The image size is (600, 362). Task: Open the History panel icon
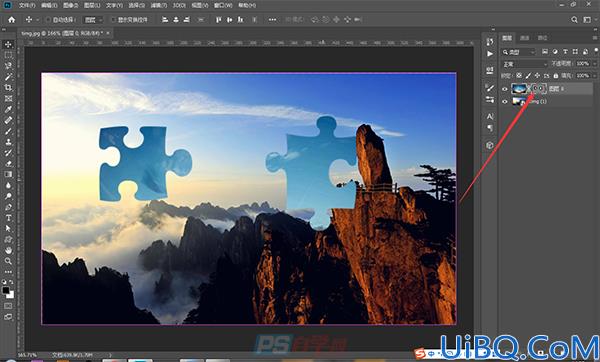(x=490, y=41)
